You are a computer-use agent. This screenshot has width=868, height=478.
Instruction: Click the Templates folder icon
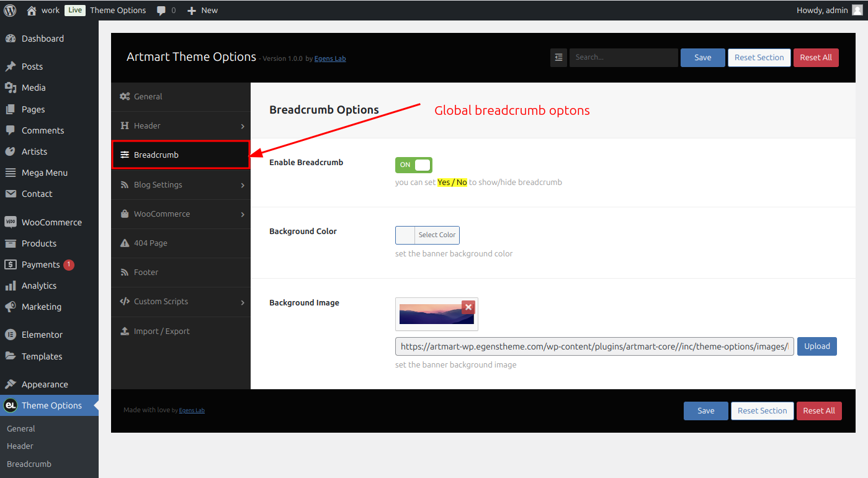pos(11,356)
